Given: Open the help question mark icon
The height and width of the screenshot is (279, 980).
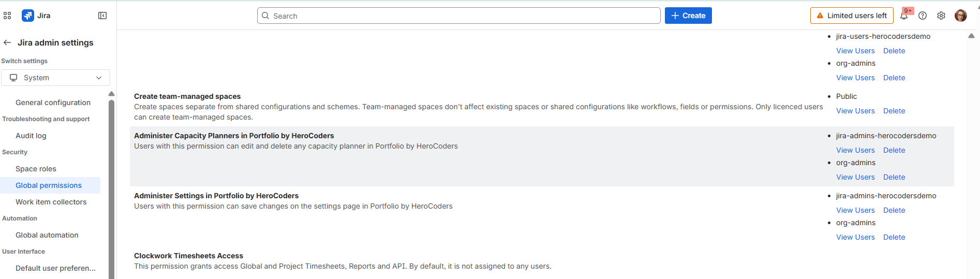Looking at the screenshot, I should coord(923,16).
